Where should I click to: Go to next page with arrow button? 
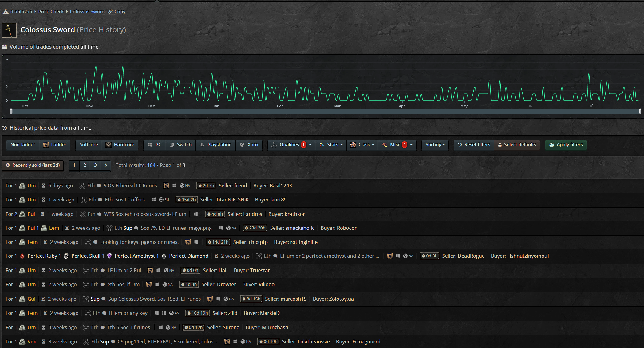click(x=106, y=165)
